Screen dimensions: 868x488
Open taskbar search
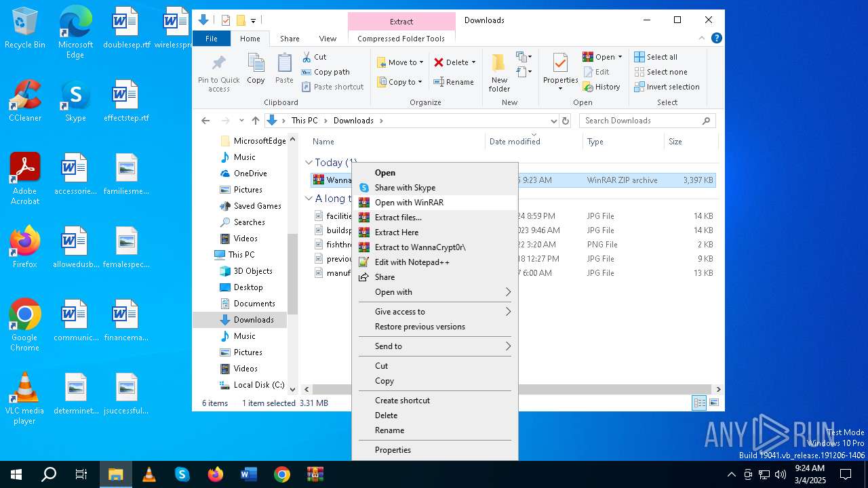(x=49, y=474)
